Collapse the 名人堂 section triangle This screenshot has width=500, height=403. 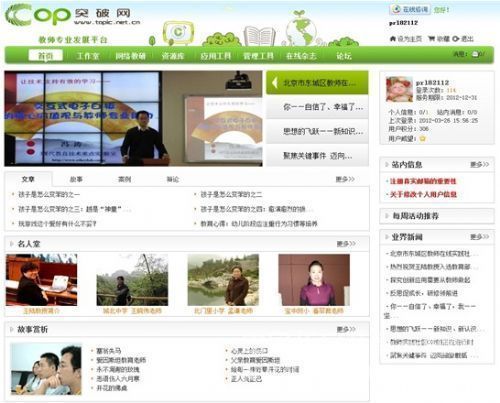12,244
